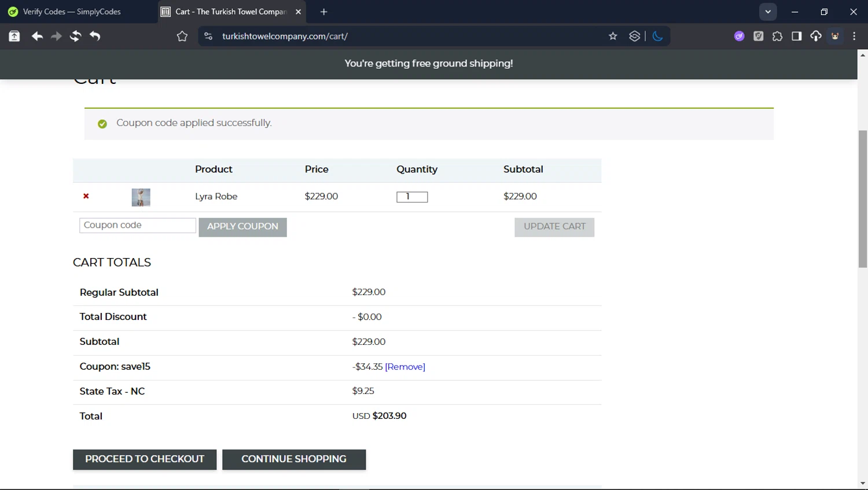Open the gray square extension icon

[759, 36]
